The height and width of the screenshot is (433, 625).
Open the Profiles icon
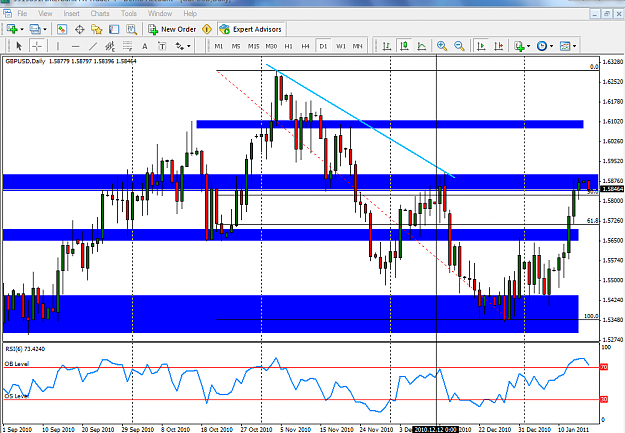[x=35, y=29]
